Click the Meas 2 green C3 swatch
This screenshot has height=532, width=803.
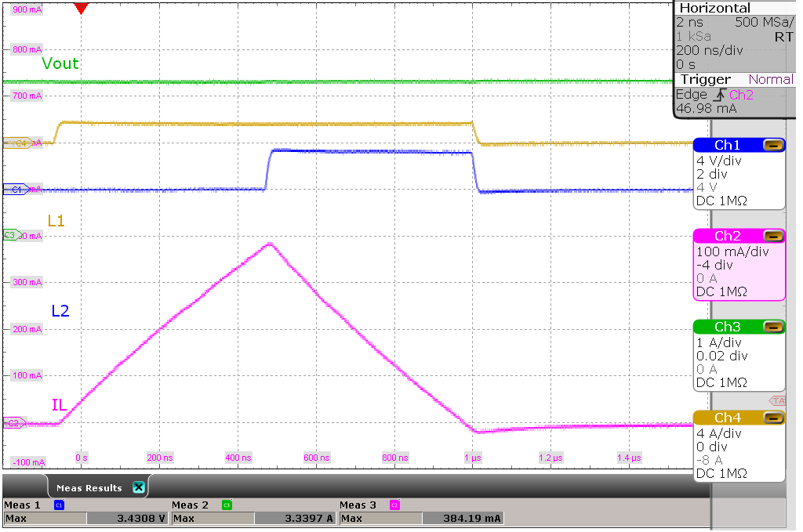[226, 505]
